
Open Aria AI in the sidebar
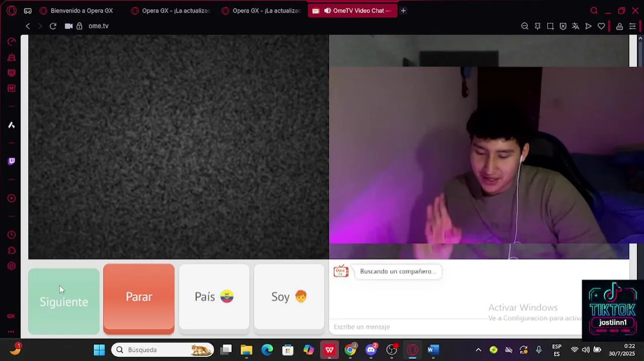coord(12,125)
